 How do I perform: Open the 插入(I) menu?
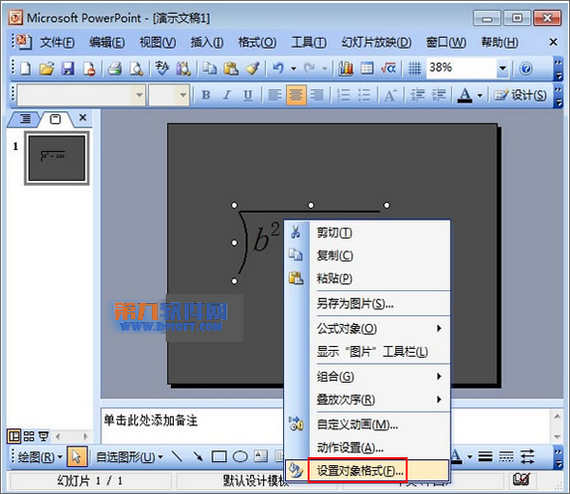pyautogui.click(x=207, y=43)
